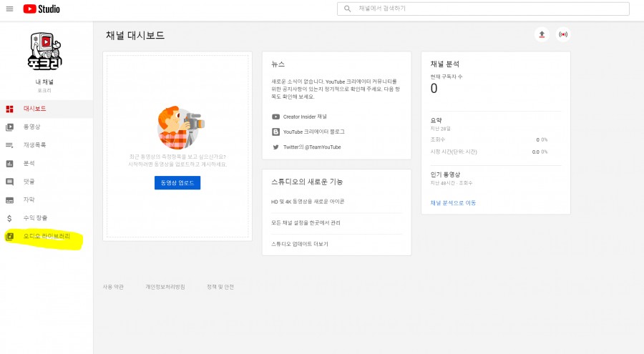644x354 pixels.
Task: Click the 동영상 sidebar icon
Action: (x=9, y=127)
